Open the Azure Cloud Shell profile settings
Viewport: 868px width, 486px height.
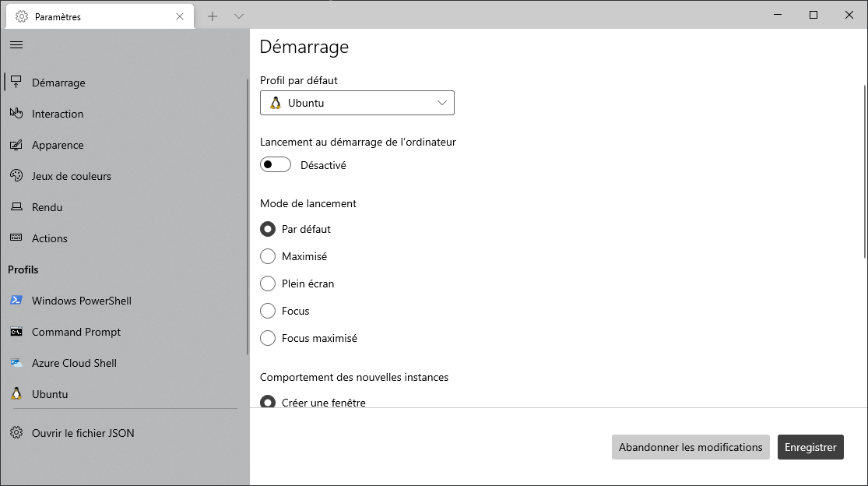tap(124, 363)
